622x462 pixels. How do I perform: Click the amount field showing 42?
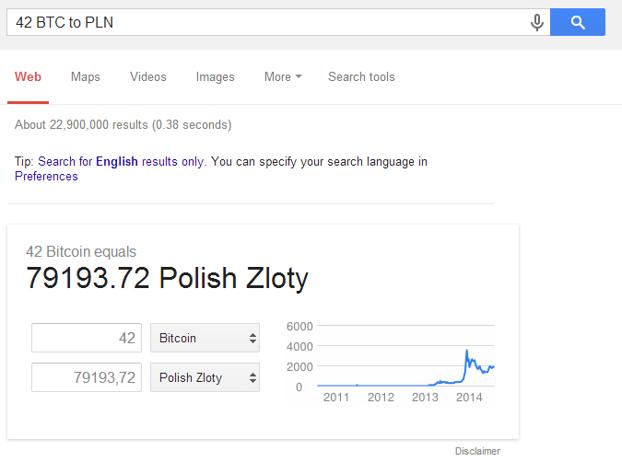86,338
